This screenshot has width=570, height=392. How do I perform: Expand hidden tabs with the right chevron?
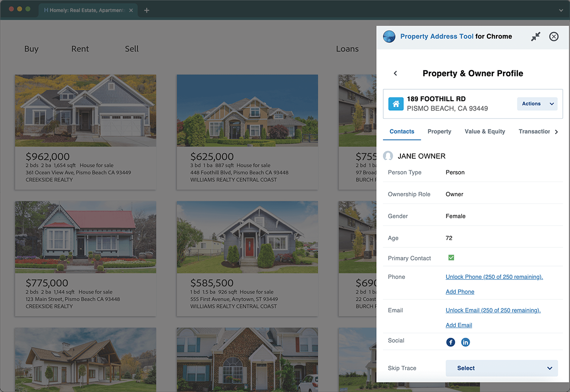(556, 132)
